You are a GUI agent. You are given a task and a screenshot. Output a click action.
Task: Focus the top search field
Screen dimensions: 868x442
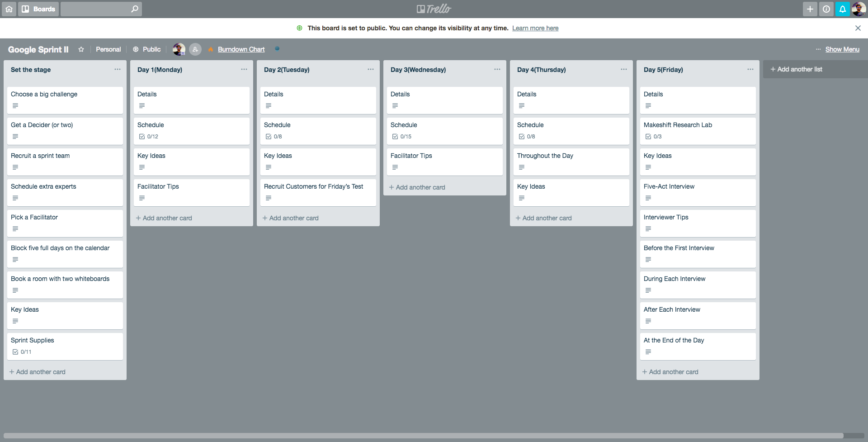point(101,9)
